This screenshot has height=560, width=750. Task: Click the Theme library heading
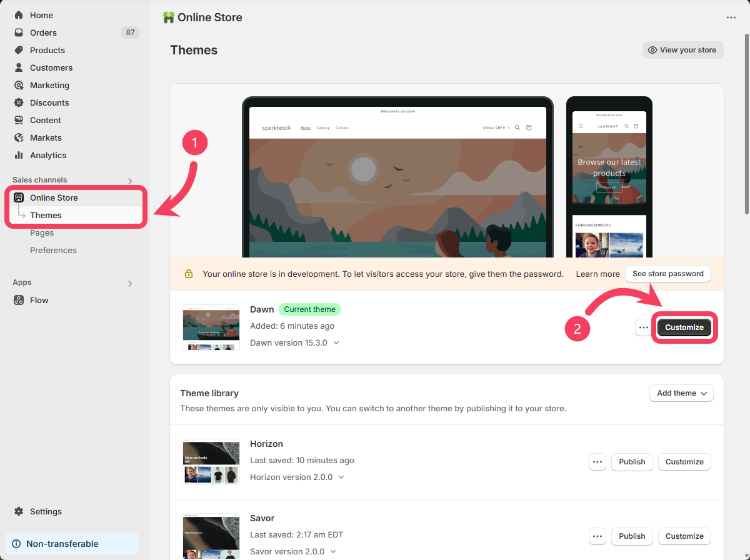click(209, 393)
